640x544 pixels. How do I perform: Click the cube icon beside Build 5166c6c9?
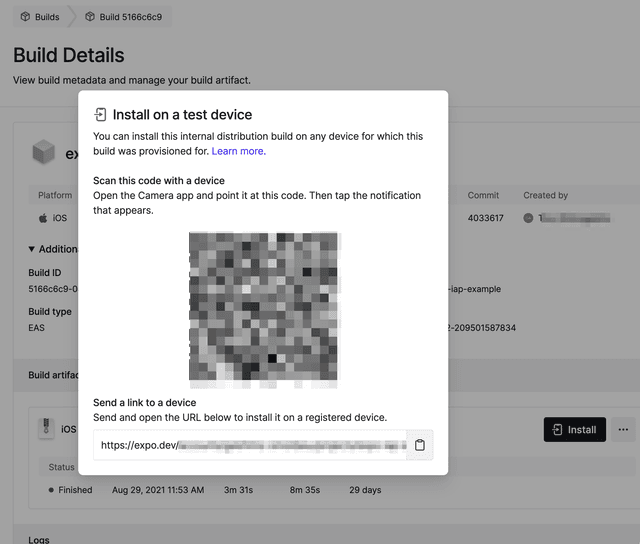(x=91, y=17)
